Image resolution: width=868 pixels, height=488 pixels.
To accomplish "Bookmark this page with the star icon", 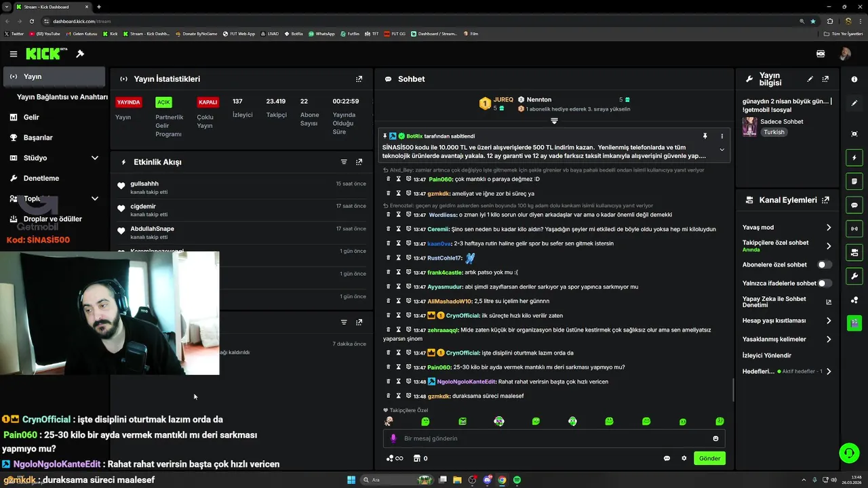I will click(813, 21).
